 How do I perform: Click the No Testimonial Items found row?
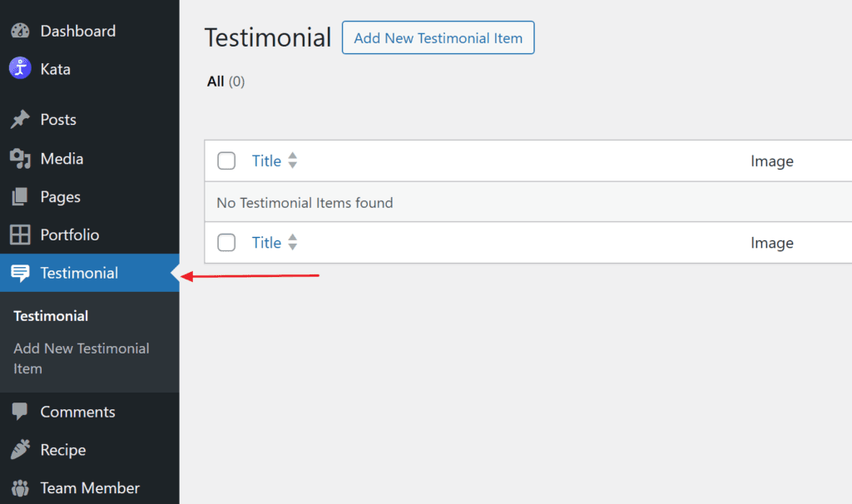[x=305, y=201]
